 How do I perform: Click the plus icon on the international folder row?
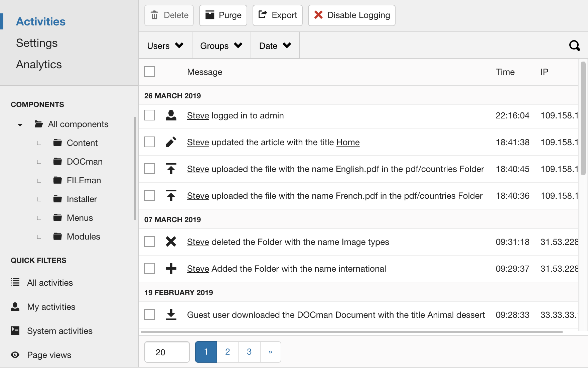[x=171, y=268]
